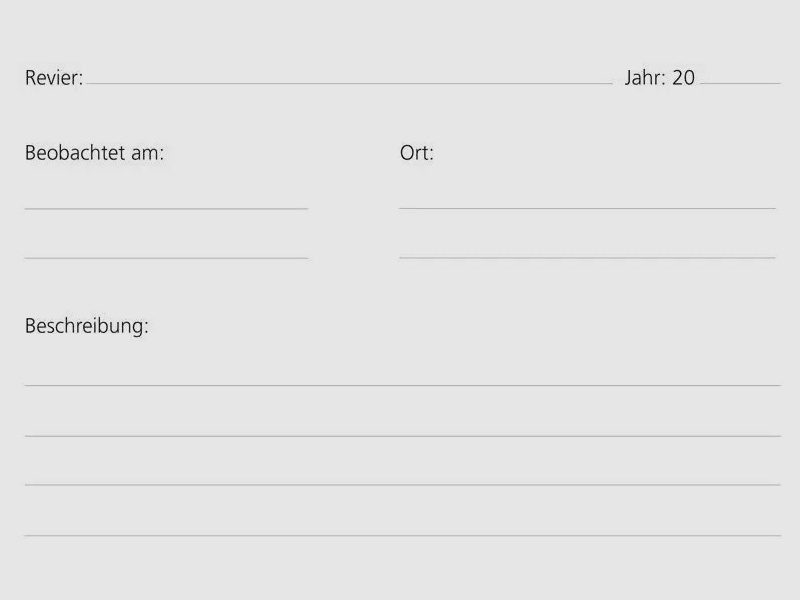Select first line under Ort

click(587, 207)
